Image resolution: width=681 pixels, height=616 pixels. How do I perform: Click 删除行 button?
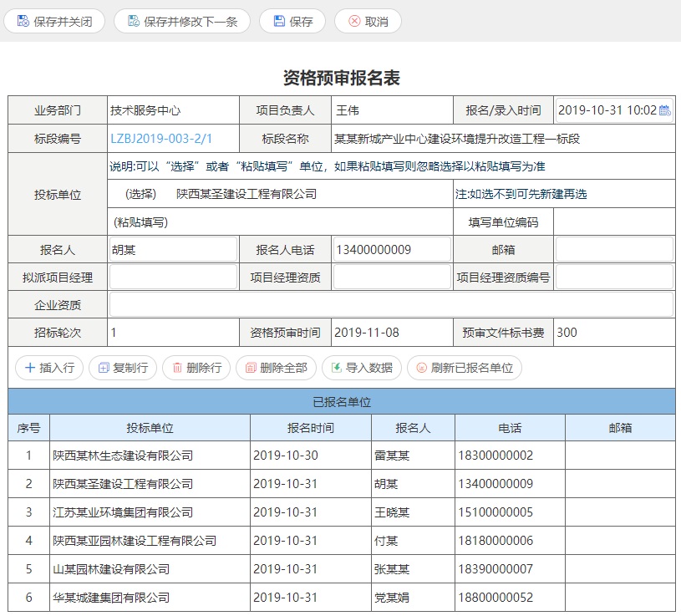(196, 368)
